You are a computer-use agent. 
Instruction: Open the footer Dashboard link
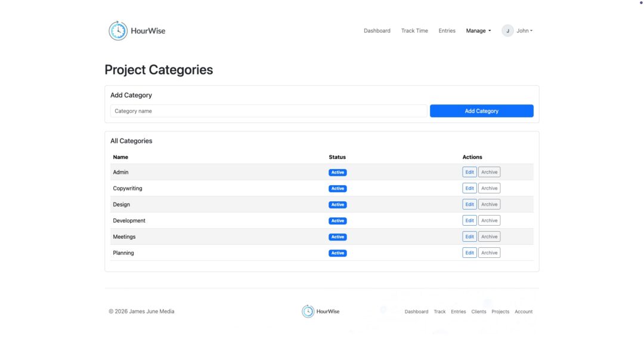(x=416, y=312)
